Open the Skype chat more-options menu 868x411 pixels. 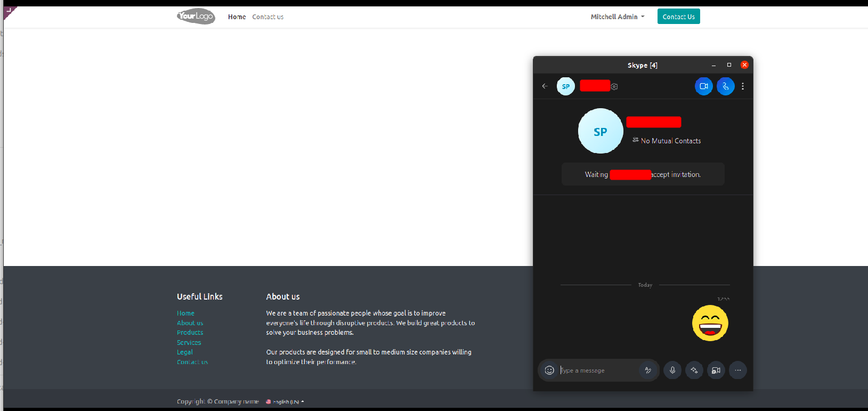743,86
